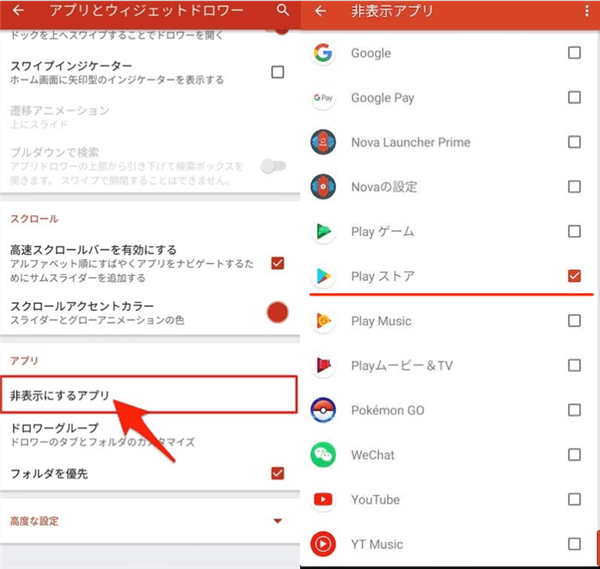Check the WeChat checkbox
600x569 pixels.
[x=574, y=455]
